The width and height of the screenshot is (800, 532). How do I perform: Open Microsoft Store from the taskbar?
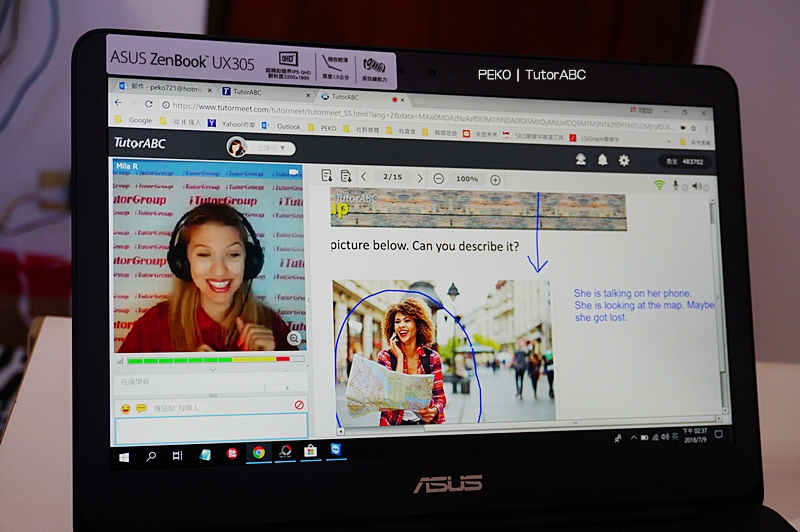pyautogui.click(x=310, y=451)
